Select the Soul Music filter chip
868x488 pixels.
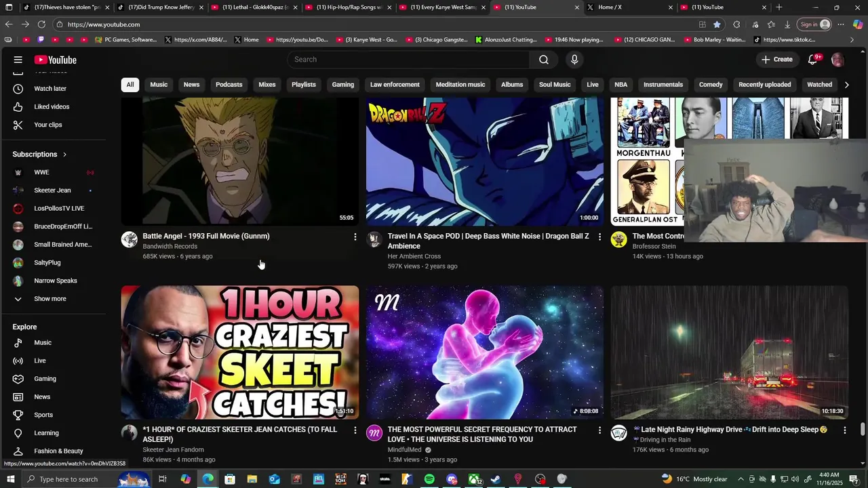[555, 85]
